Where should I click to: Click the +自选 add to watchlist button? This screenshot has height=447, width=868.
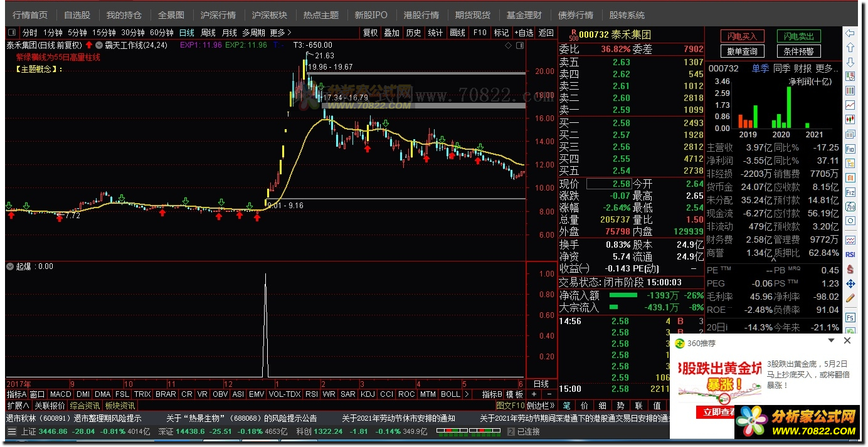(x=524, y=33)
